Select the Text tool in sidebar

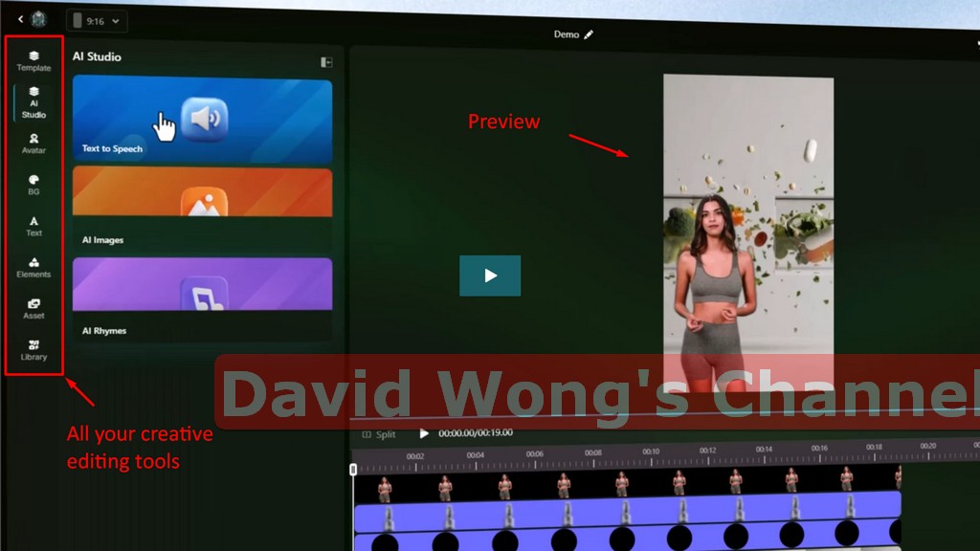33,226
